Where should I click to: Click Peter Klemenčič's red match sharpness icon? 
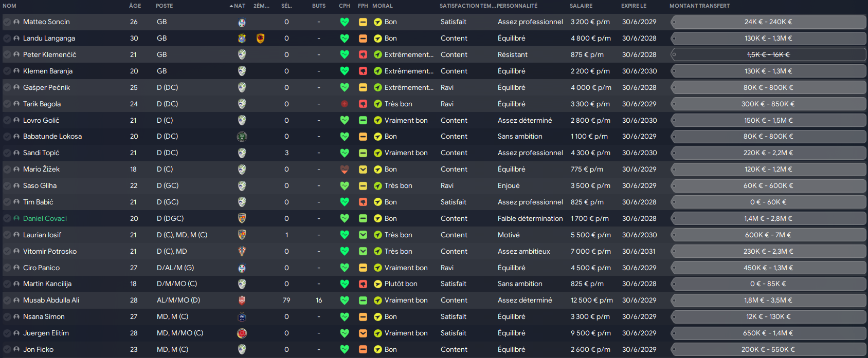(x=363, y=54)
